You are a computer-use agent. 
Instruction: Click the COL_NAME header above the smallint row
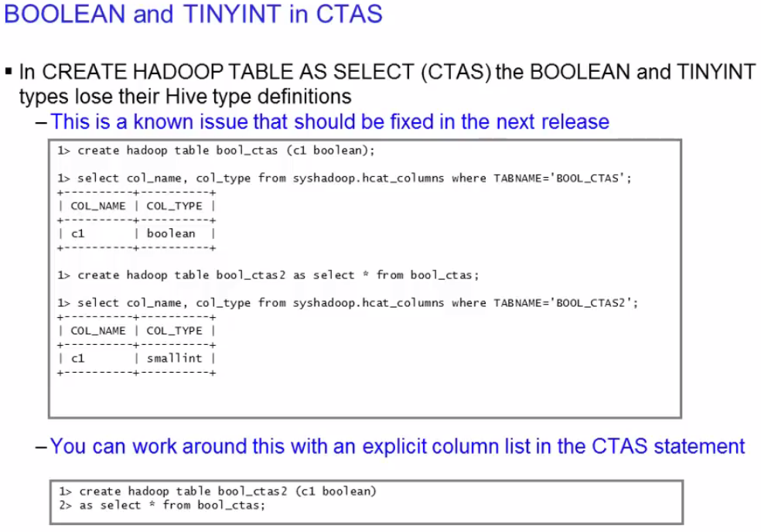pyautogui.click(x=98, y=331)
